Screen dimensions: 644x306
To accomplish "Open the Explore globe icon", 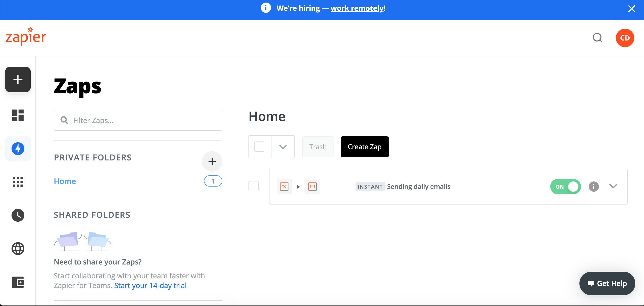I will [x=18, y=249].
